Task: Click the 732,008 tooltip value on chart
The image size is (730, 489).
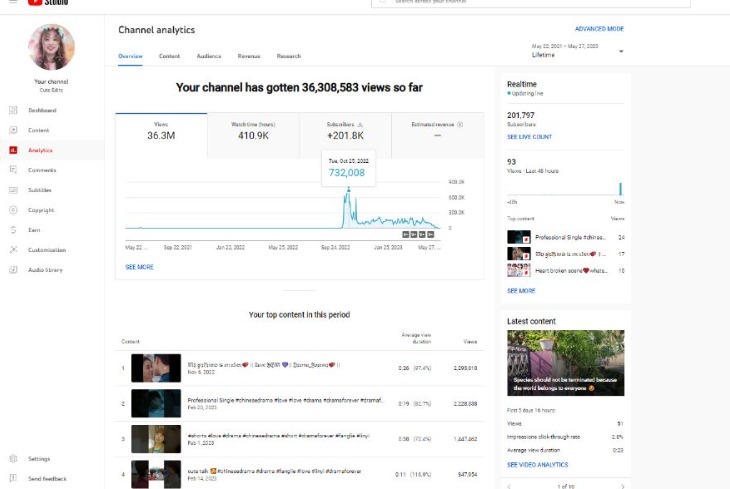Action: click(347, 172)
